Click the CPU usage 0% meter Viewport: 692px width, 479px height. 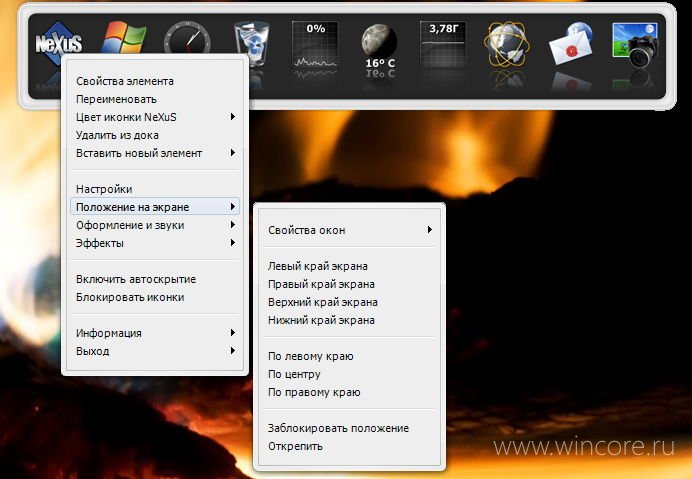[x=315, y=45]
